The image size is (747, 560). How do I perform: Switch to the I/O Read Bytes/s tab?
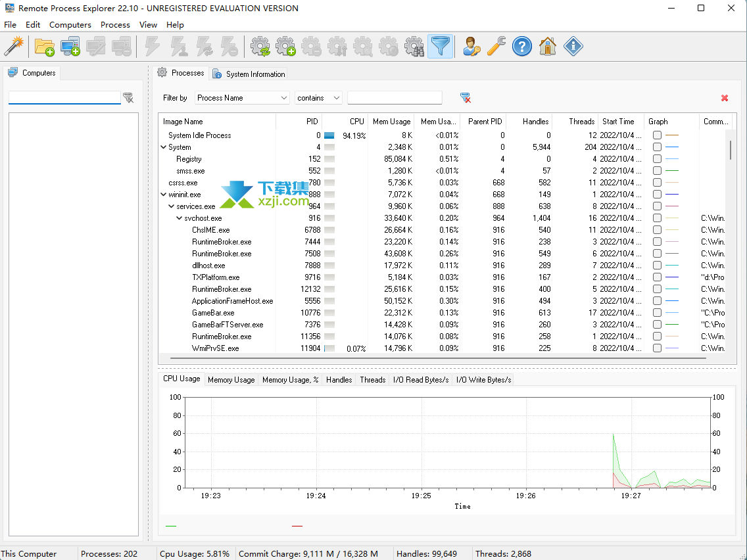tap(421, 379)
